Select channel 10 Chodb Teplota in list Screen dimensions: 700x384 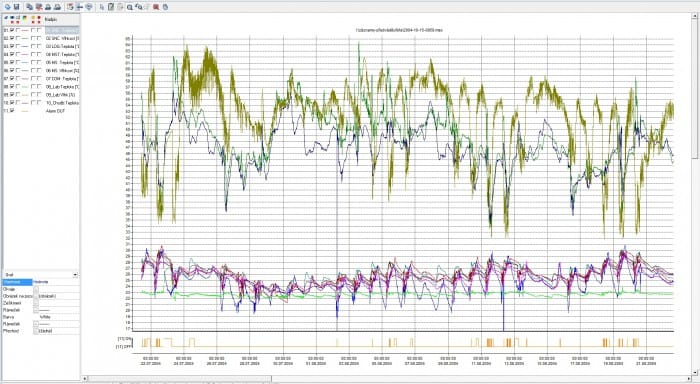click(62, 103)
